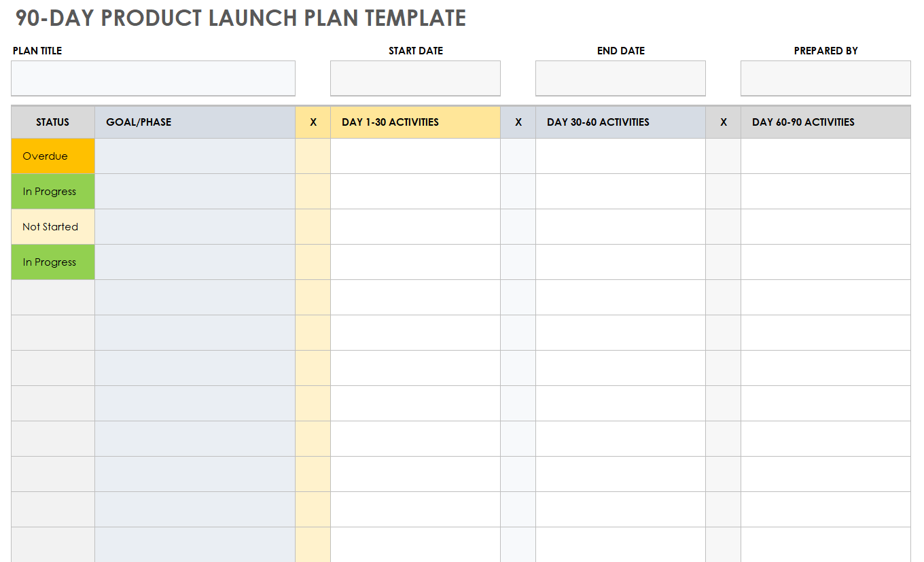Click Day 60-90 activity cell in Not Started row
This screenshot has height=562, width=924.
825,227
